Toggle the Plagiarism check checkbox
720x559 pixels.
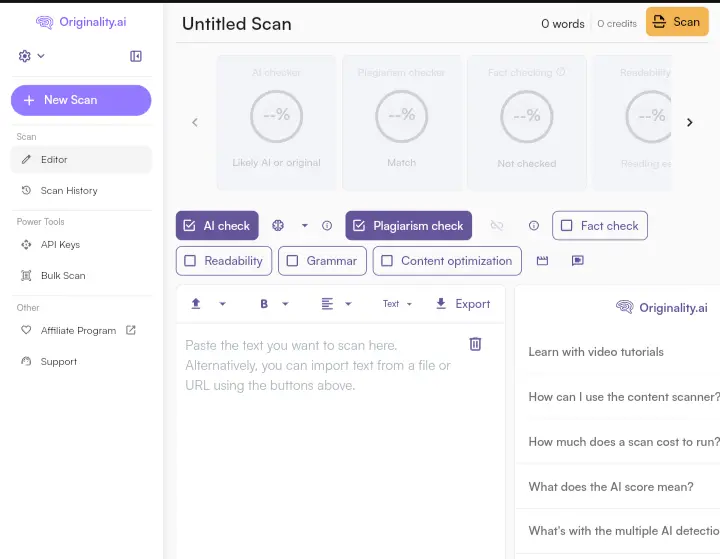coord(359,226)
